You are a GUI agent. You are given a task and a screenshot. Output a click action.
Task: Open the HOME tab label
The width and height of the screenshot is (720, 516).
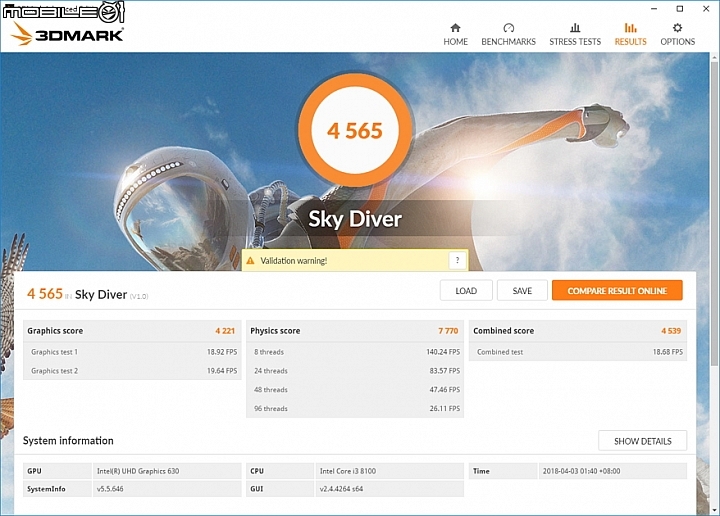coord(456,42)
